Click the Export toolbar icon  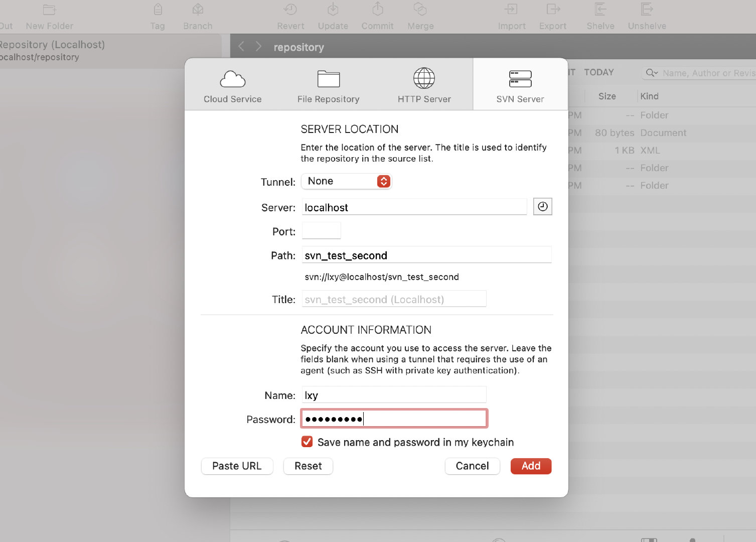[x=553, y=10]
